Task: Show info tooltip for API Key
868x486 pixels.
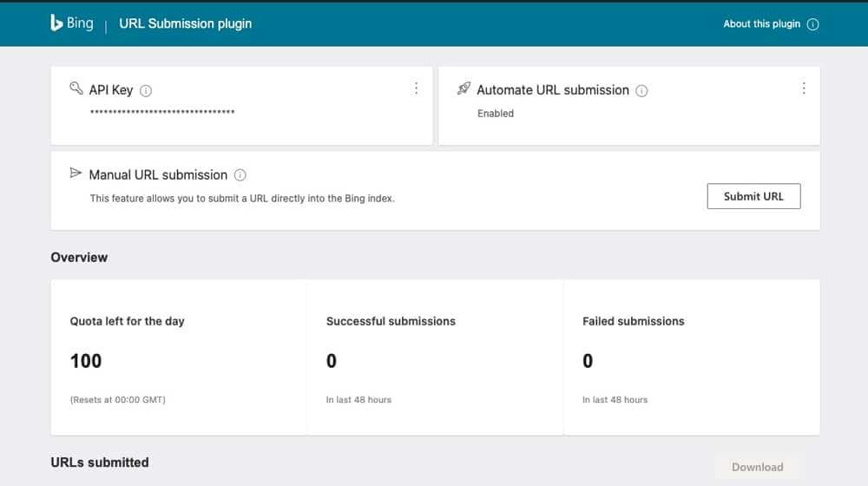Action: [146, 91]
